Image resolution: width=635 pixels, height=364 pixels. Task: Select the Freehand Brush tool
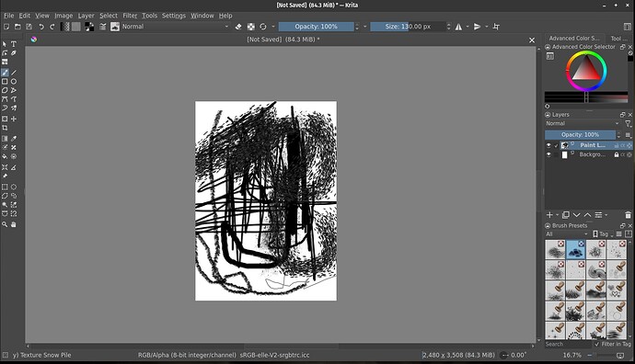pyautogui.click(x=5, y=73)
